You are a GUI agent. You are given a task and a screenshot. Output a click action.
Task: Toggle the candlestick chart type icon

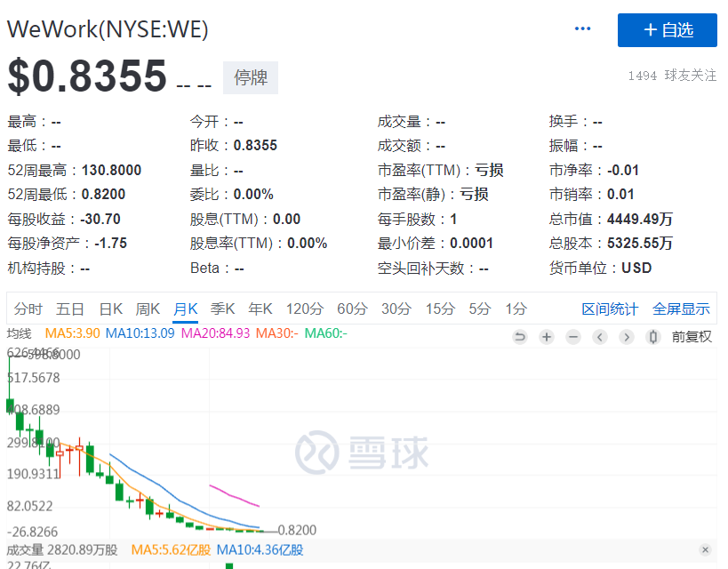tap(653, 337)
